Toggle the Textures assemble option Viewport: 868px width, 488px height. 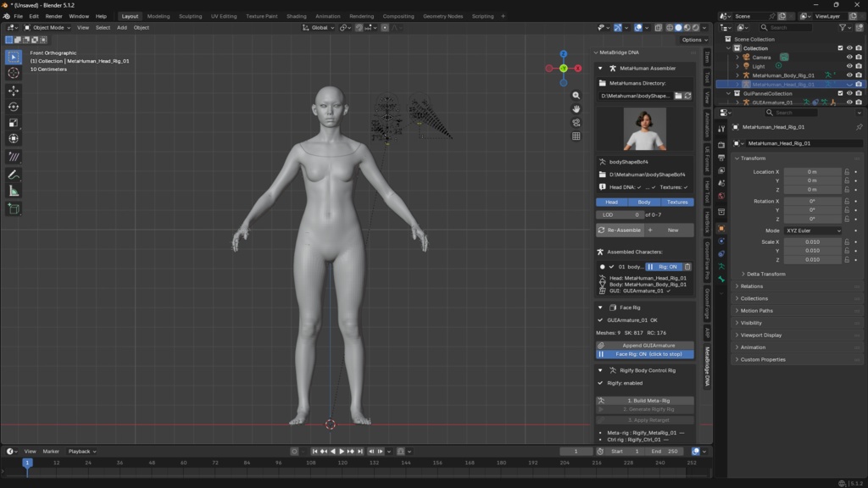(x=677, y=202)
